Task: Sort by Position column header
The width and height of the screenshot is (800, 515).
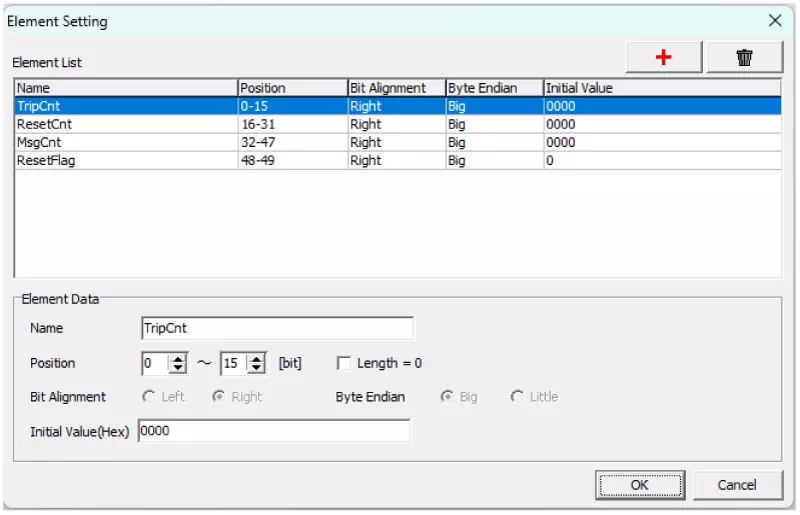Action: point(293,88)
